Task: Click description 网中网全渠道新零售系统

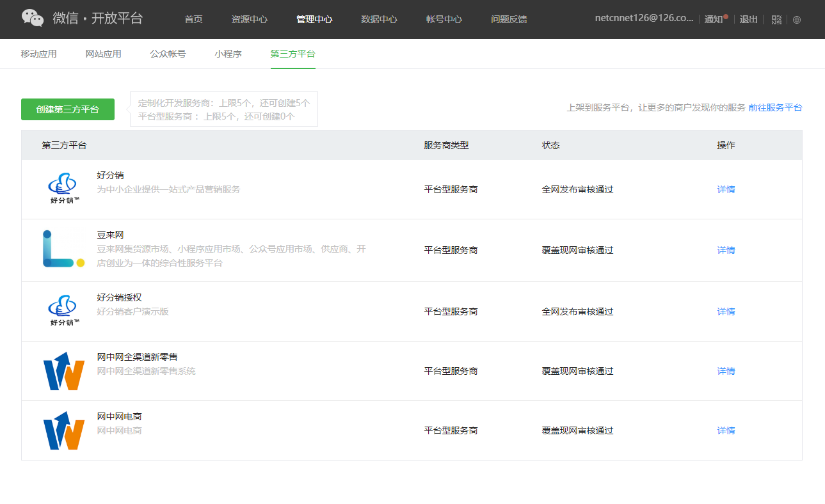Action: (146, 371)
